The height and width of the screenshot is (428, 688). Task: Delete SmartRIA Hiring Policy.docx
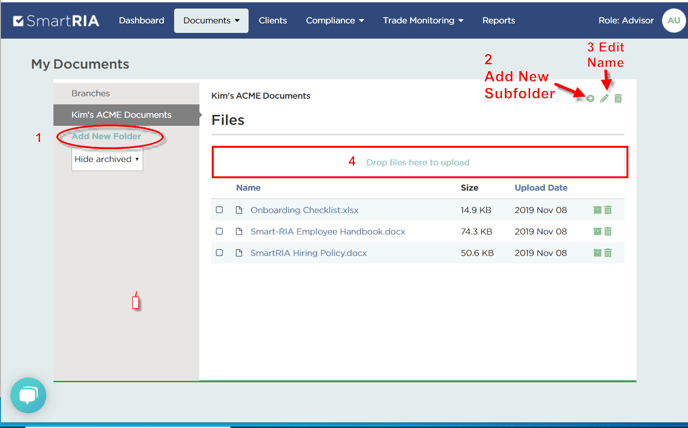[x=608, y=253]
